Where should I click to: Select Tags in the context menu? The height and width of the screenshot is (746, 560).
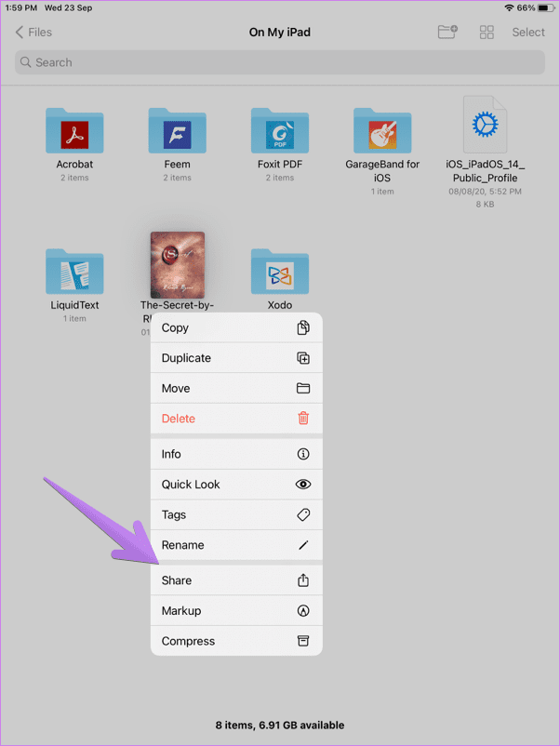[236, 514]
